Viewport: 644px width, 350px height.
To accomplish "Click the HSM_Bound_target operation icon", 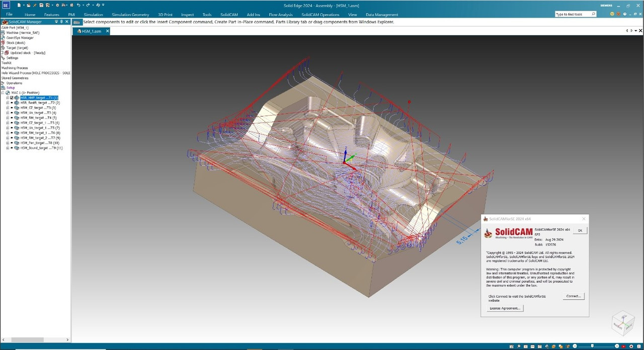I will tap(17, 148).
